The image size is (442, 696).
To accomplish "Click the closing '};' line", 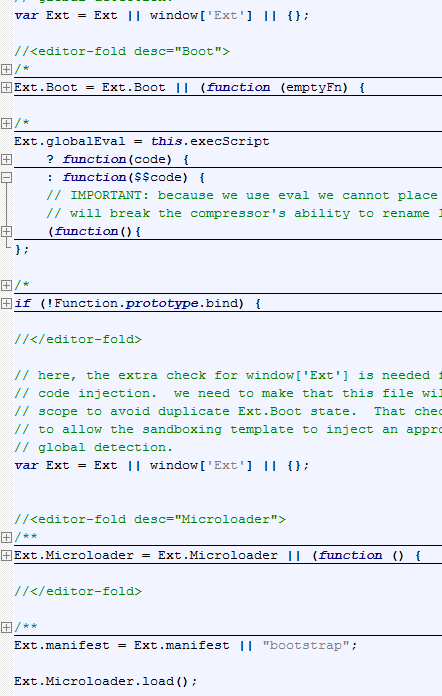I will (x=22, y=249).
